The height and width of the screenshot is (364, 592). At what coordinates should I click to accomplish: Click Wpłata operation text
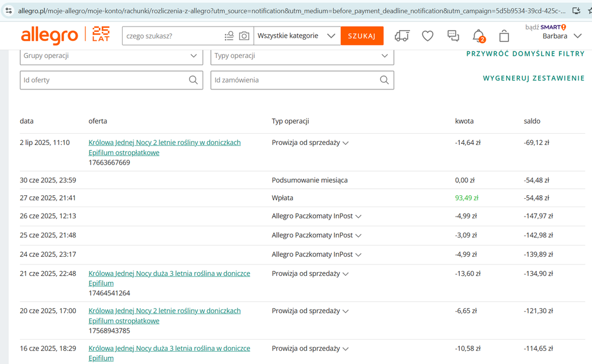283,198
